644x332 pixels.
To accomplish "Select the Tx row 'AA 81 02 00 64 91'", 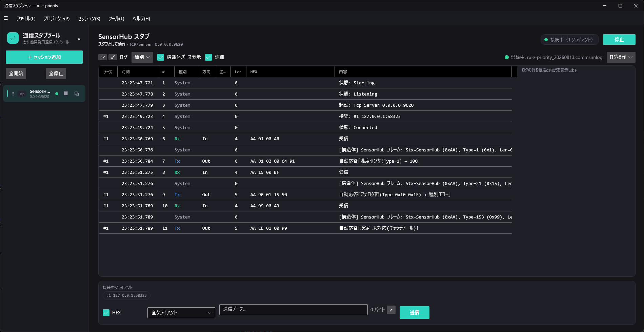I will click(x=305, y=161).
